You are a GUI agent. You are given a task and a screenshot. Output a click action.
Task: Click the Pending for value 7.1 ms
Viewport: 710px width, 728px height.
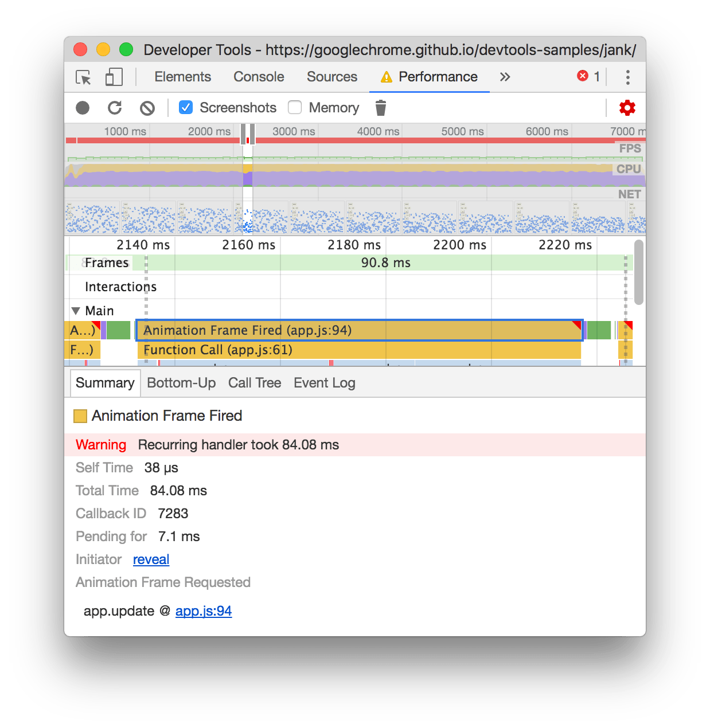click(179, 537)
